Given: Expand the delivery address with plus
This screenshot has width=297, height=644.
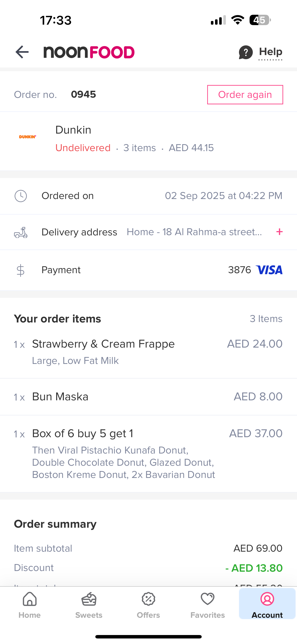Looking at the screenshot, I should [279, 232].
